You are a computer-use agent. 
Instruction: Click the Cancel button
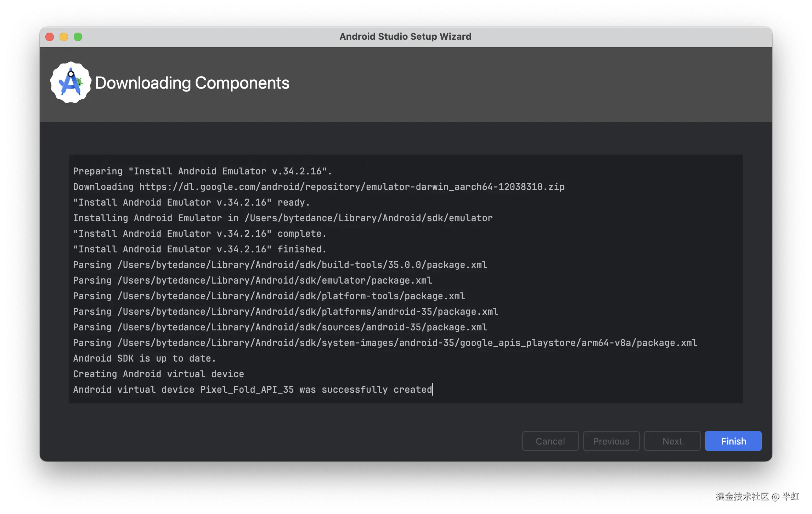click(x=550, y=441)
